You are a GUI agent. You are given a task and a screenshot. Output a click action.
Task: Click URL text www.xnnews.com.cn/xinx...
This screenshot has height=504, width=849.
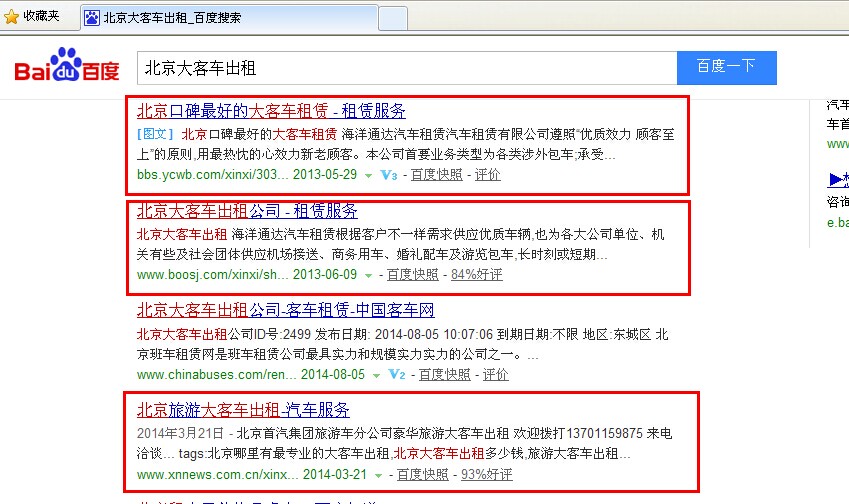pyautogui.click(x=217, y=475)
